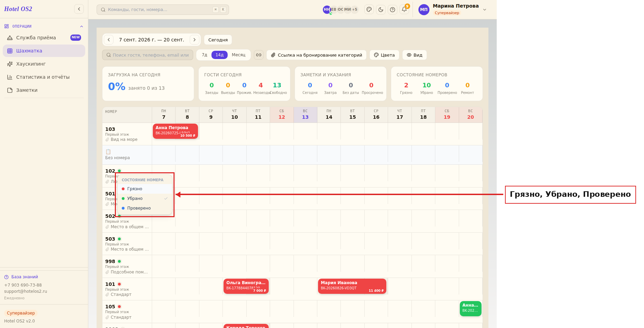Switch to 7д view

[x=205, y=55]
